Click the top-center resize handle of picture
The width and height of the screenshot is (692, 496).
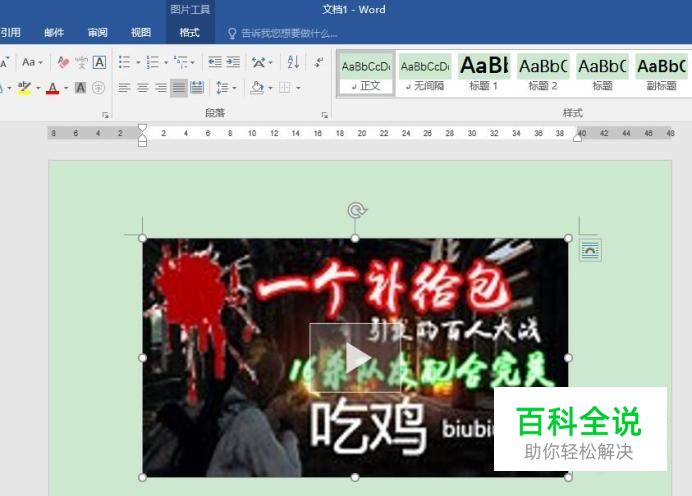click(x=355, y=239)
